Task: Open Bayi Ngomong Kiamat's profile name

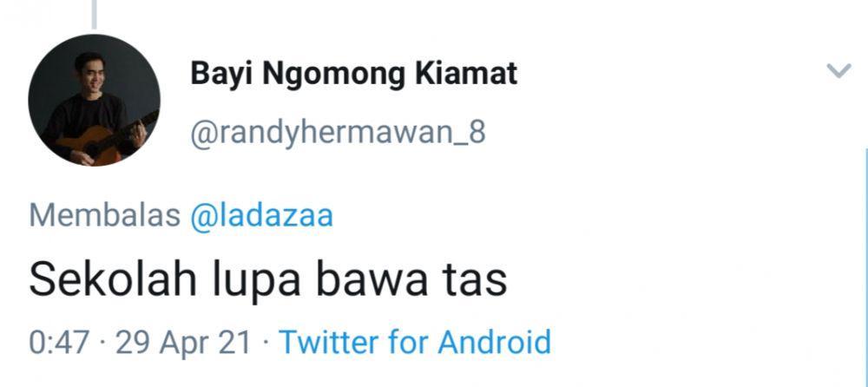Action: [354, 74]
